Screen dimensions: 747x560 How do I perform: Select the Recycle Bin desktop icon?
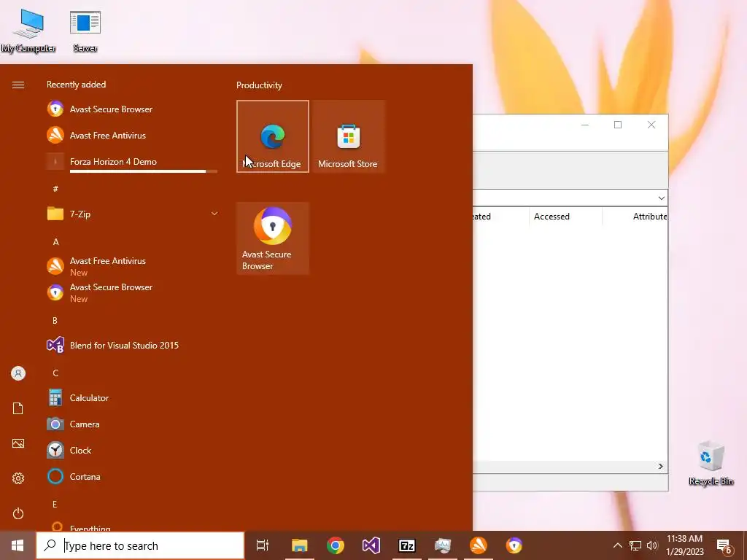[x=711, y=463]
